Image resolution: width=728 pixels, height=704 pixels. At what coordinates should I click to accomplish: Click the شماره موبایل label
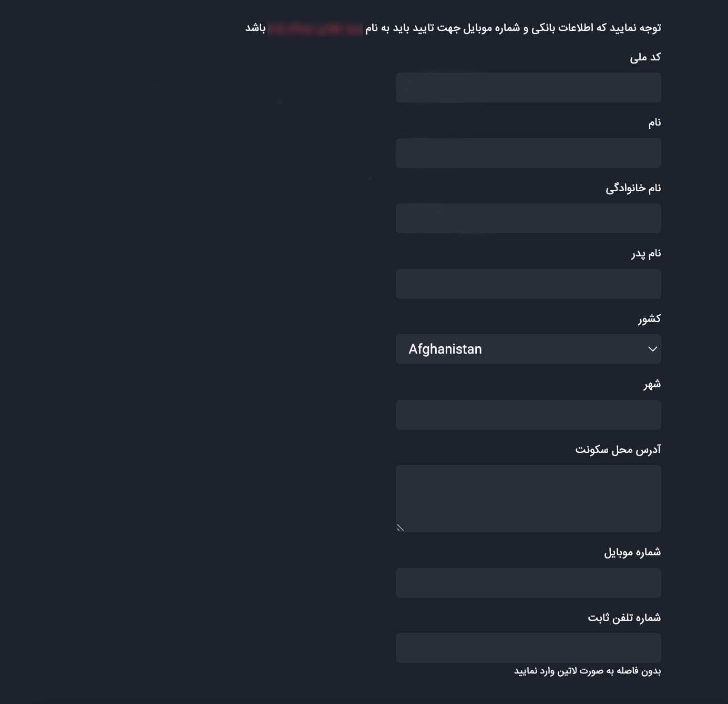point(632,553)
